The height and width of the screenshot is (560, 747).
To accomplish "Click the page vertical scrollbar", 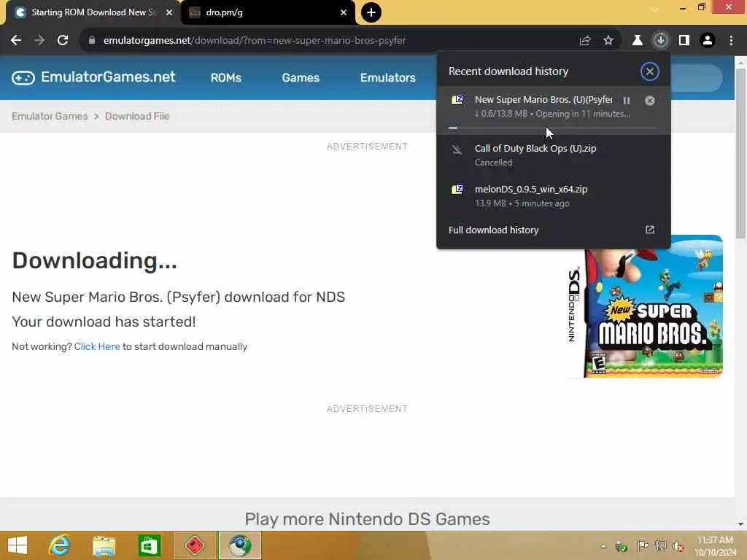I will 740,152.
